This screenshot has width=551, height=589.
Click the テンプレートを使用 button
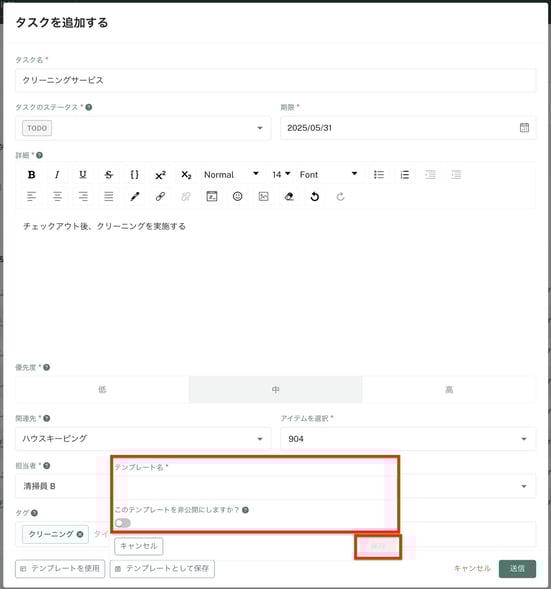click(60, 569)
